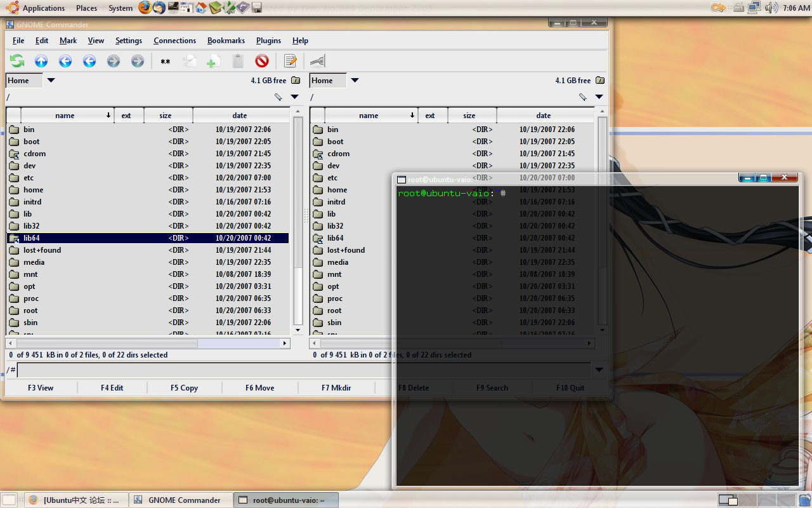Click right pane folder icon beside 4.1 GB free
The image size is (812, 508).
(x=600, y=81)
